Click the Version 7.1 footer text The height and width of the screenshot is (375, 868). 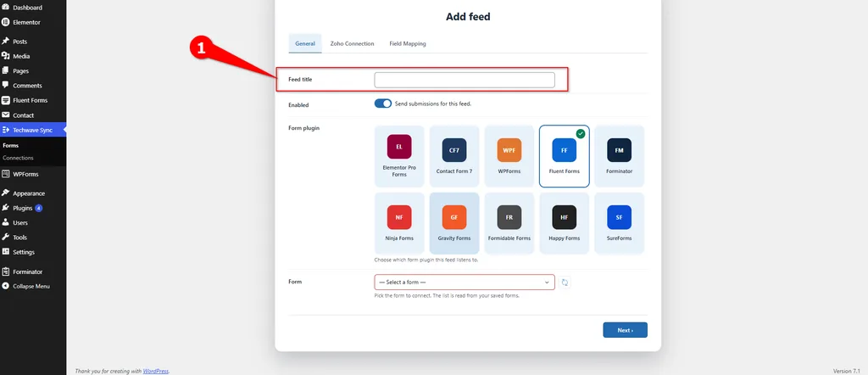click(x=847, y=371)
